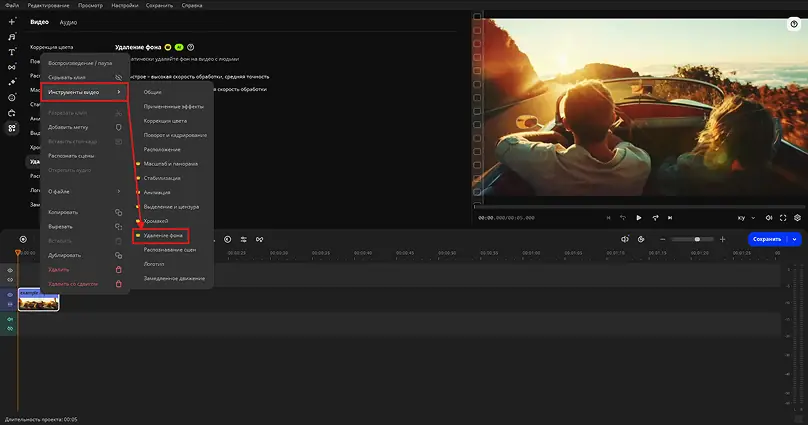The image size is (808, 425).
Task: Zoom out timeline with minus icon
Action: [x=663, y=239]
